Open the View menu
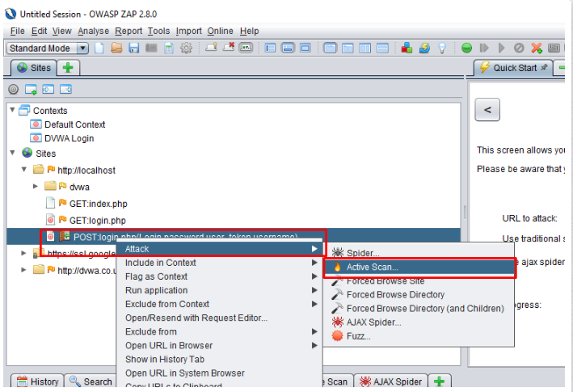Viewport: 573px width, 392px height. click(x=61, y=31)
